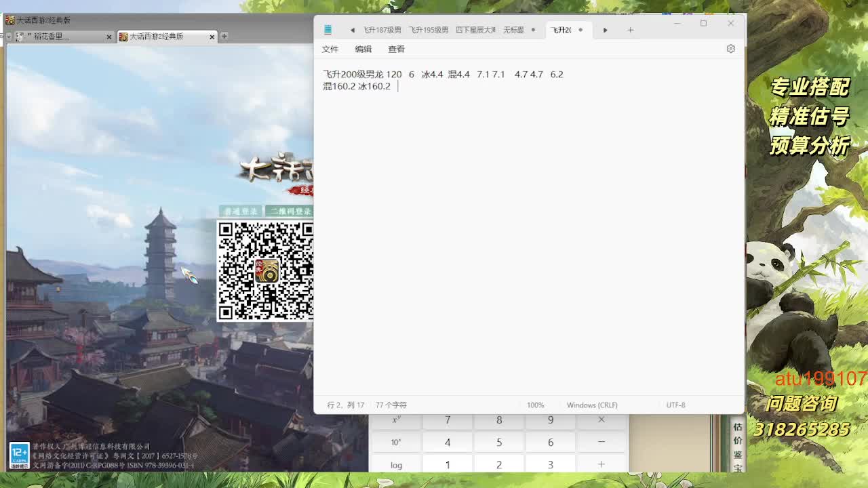868x488 pixels.
Task: Click calculator key 2
Action: (x=499, y=464)
